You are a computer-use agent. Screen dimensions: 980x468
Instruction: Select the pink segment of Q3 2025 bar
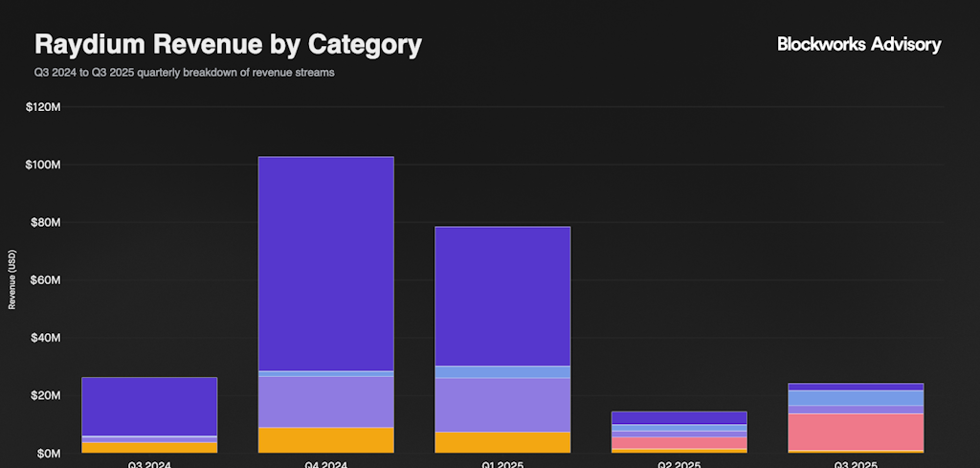coord(856,432)
